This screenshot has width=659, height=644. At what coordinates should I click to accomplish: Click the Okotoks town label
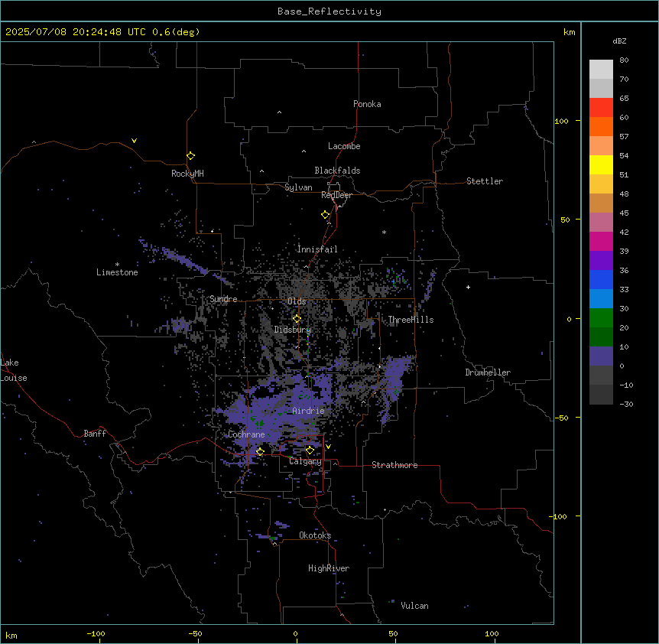coord(315,535)
